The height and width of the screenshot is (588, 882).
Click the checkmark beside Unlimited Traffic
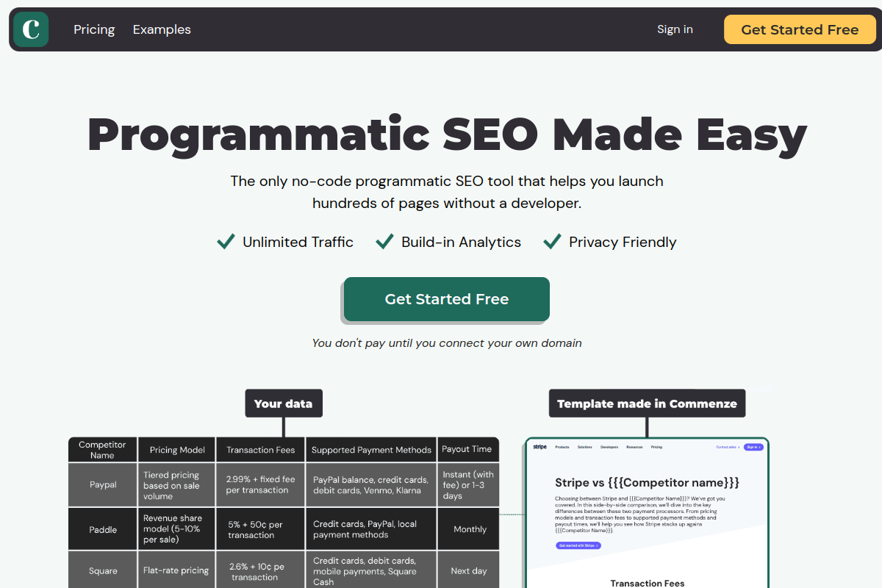(226, 242)
